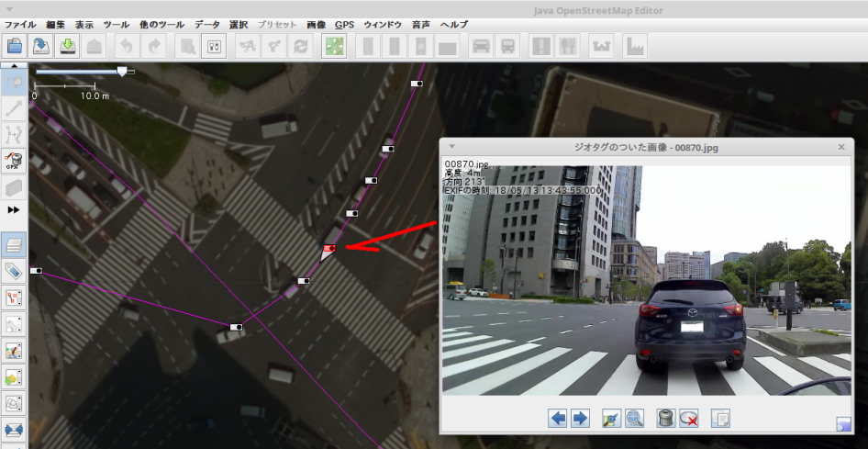Click the exclamation mark preset icon

point(540,46)
